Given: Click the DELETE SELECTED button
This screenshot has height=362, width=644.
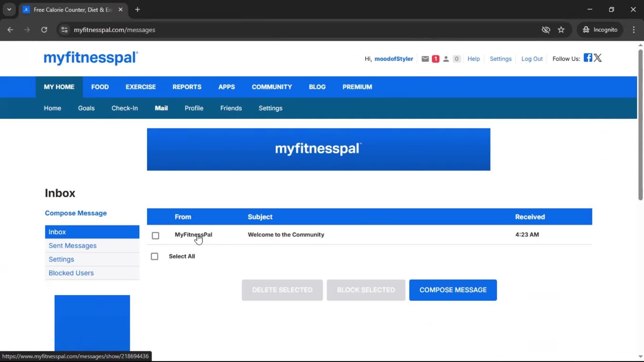Looking at the screenshot, I should point(282,290).
